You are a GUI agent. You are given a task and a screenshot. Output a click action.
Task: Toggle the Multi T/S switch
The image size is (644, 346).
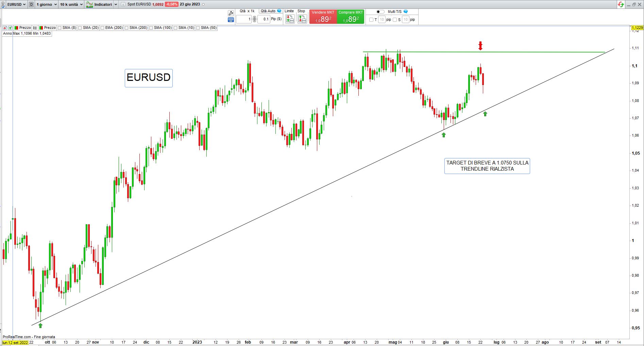coord(380,12)
